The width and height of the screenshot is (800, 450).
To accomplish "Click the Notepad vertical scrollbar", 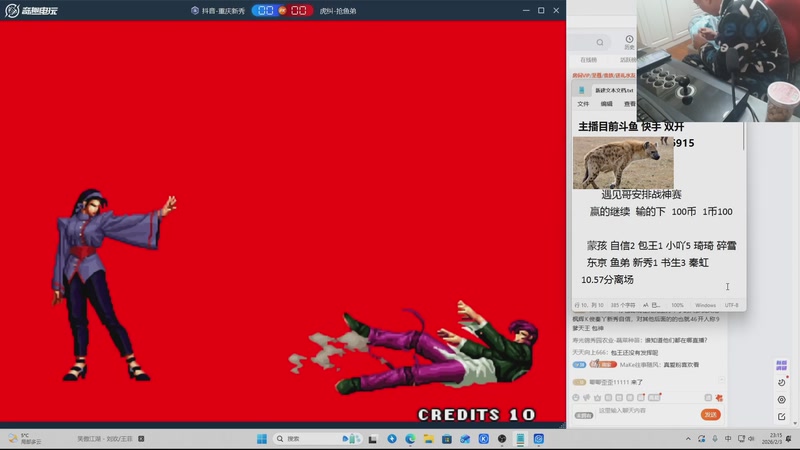I will click(x=743, y=138).
